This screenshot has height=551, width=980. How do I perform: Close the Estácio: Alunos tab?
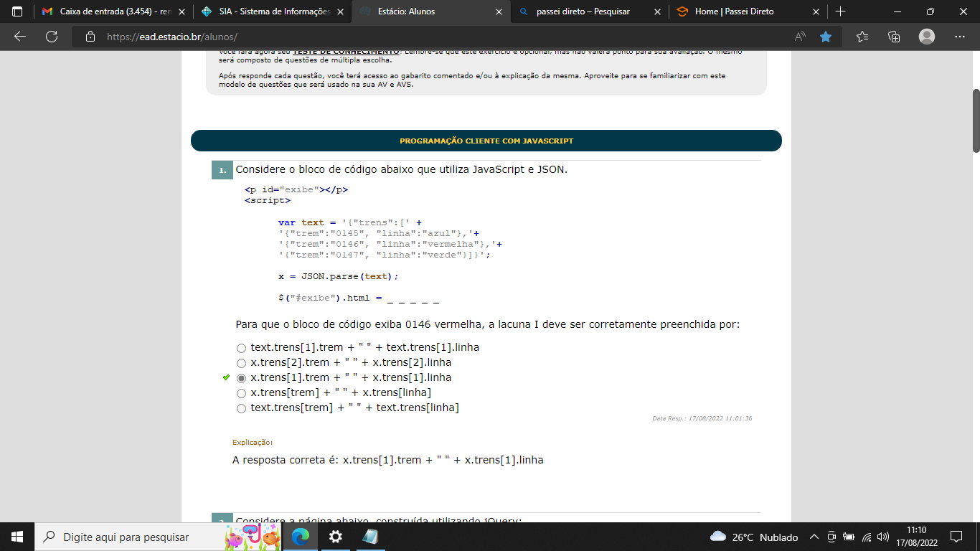(x=499, y=11)
